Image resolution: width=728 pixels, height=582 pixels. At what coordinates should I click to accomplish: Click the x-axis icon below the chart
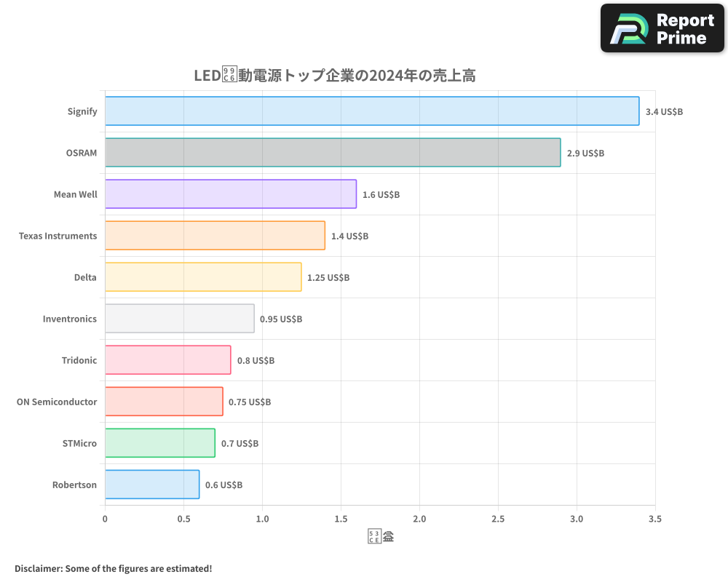[380, 535]
